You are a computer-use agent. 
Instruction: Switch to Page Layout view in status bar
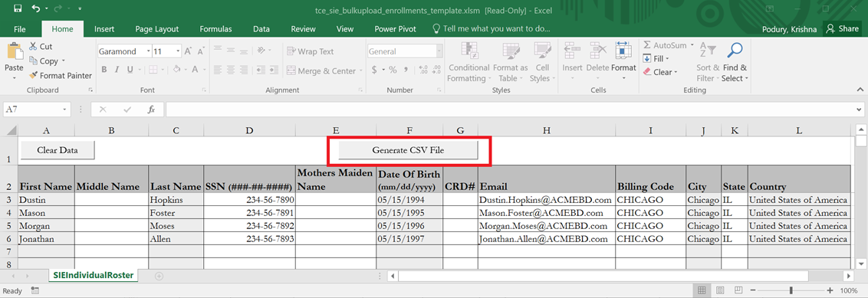click(x=720, y=290)
